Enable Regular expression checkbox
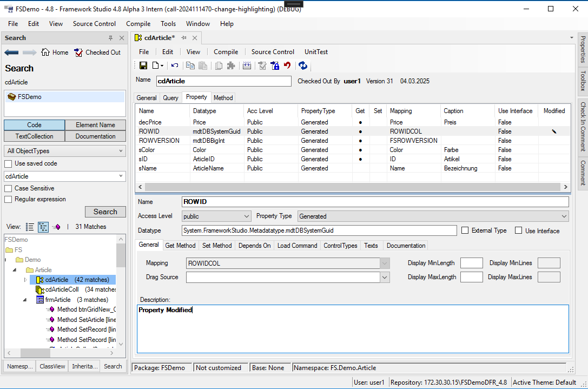Screen dimensions: 588x389 [8, 200]
